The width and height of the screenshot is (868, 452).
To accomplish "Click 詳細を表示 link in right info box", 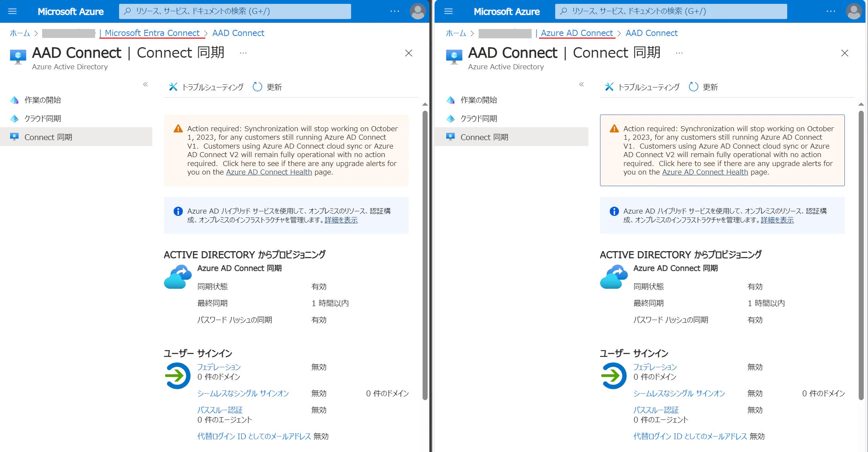I will click(777, 220).
